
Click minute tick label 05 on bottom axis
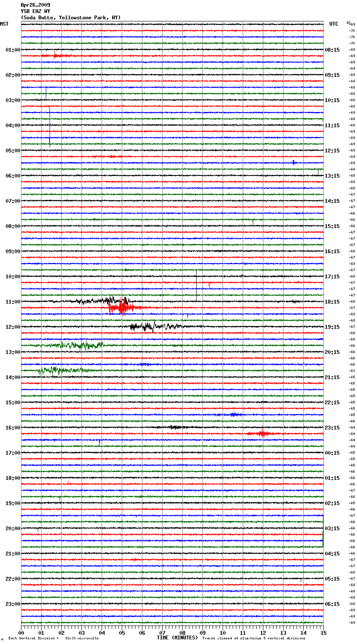[x=122, y=633]
